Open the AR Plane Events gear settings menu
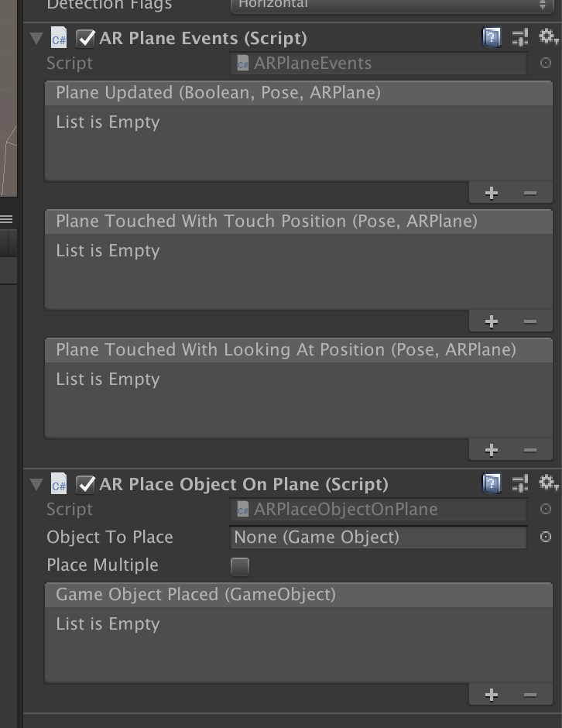The height and width of the screenshot is (728, 562). click(548, 36)
